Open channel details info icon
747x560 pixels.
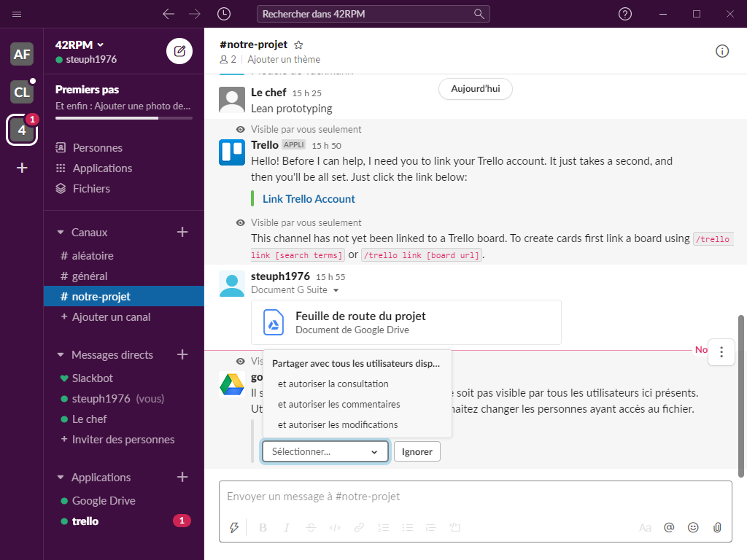click(x=721, y=51)
